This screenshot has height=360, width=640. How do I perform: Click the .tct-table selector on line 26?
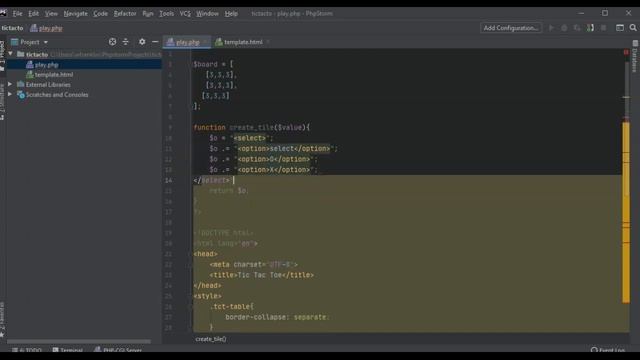[x=231, y=307]
